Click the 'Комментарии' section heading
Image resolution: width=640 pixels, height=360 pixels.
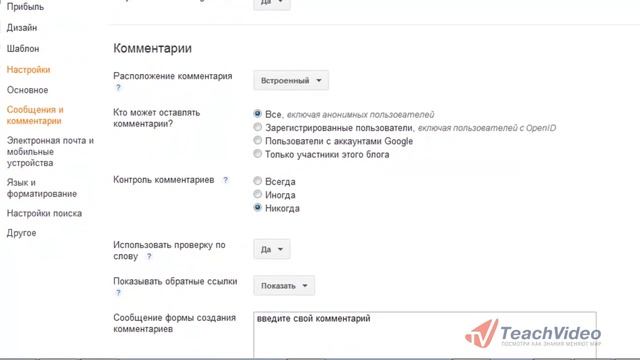click(x=152, y=48)
